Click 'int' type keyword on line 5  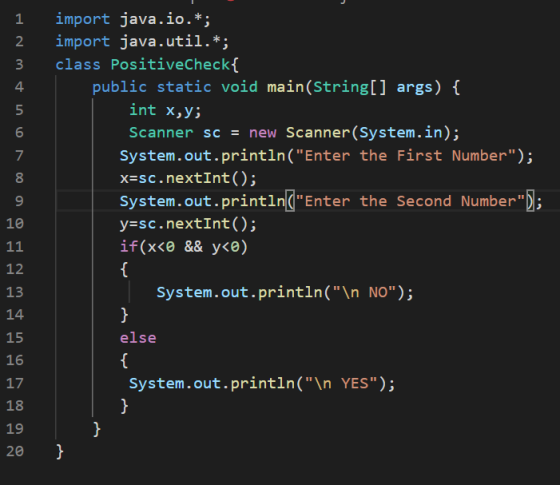pos(143,110)
